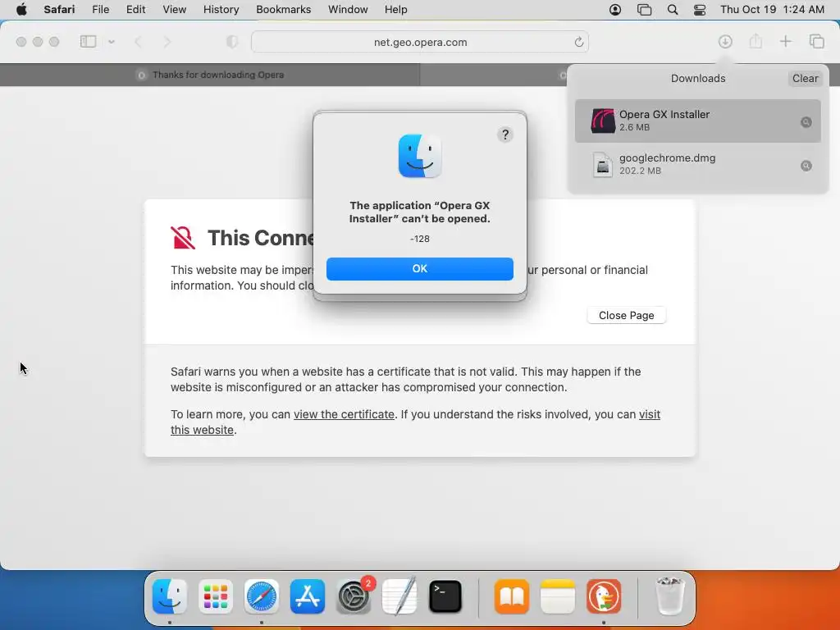Open the Edit menu
The image size is (840, 630).
[135, 10]
